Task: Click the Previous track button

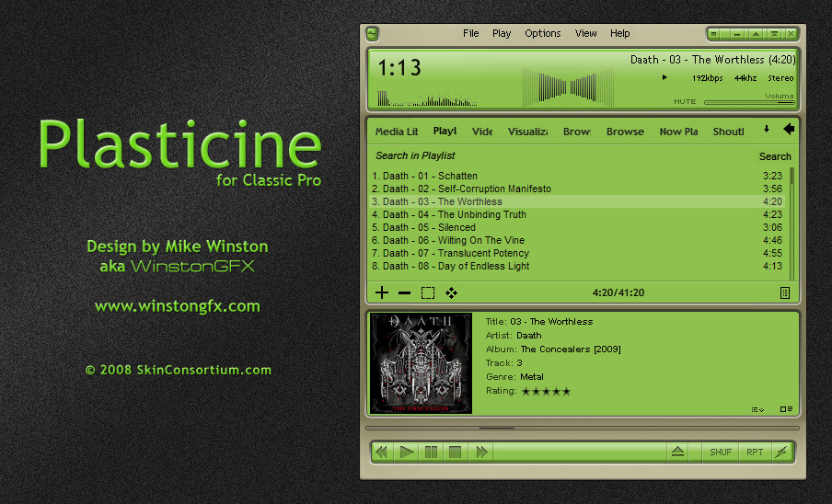Action: [381, 452]
